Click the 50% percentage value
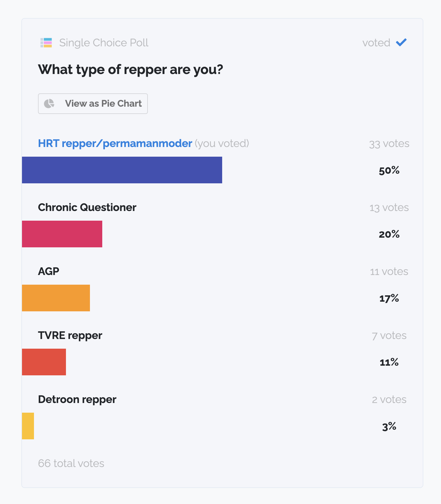Screen dimensions: 441x504 point(389,170)
